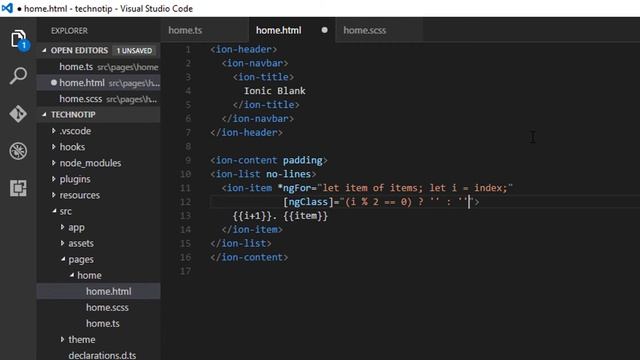Click the ion-content padding tag
The height and width of the screenshot is (360, 640).
[x=269, y=160]
